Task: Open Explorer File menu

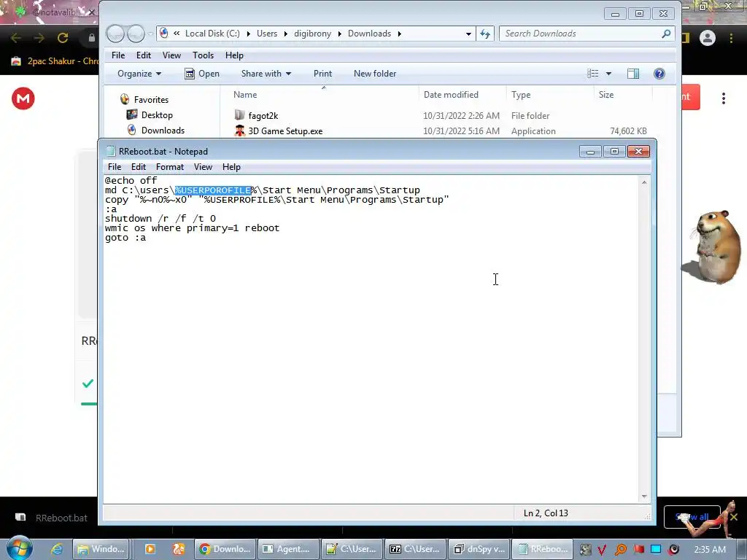Action: [x=118, y=55]
